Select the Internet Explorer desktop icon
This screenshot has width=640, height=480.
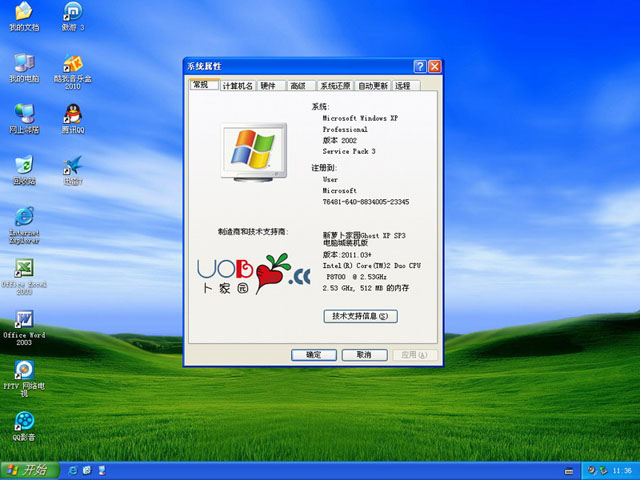click(24, 226)
